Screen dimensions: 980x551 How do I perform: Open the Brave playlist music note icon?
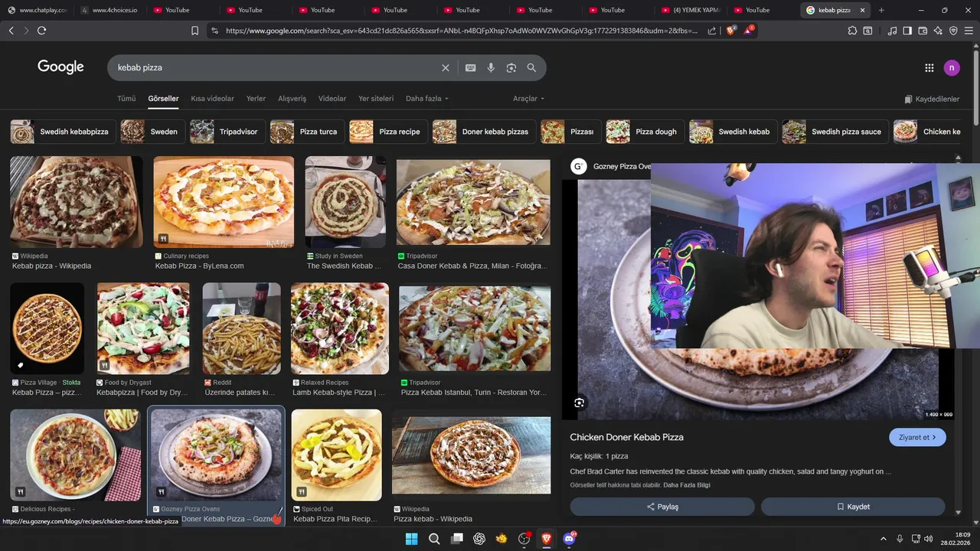tap(892, 31)
